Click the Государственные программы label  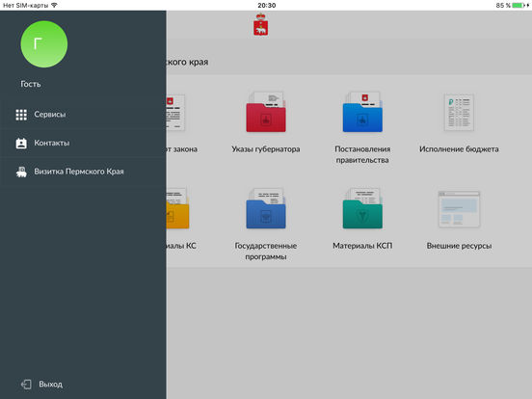[266, 252]
